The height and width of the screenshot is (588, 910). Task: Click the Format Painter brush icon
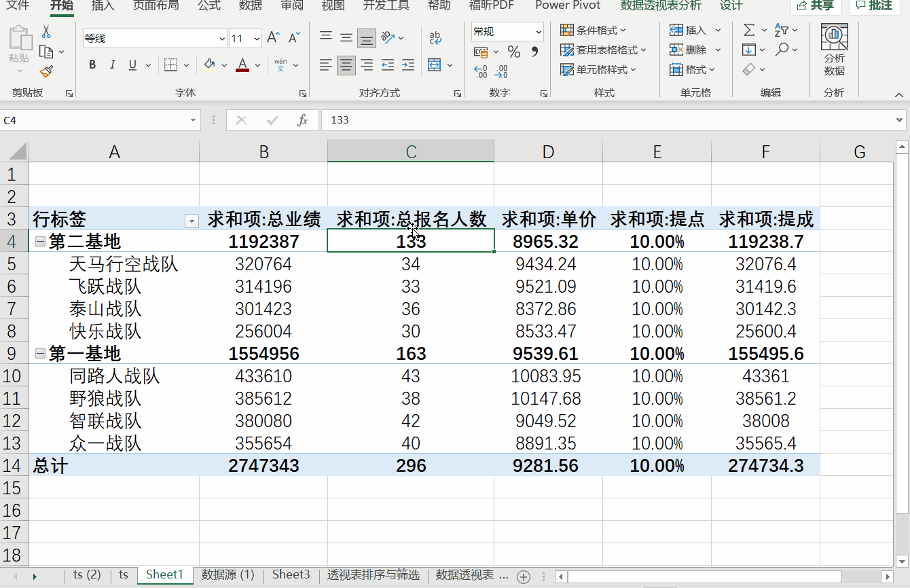pos(46,71)
